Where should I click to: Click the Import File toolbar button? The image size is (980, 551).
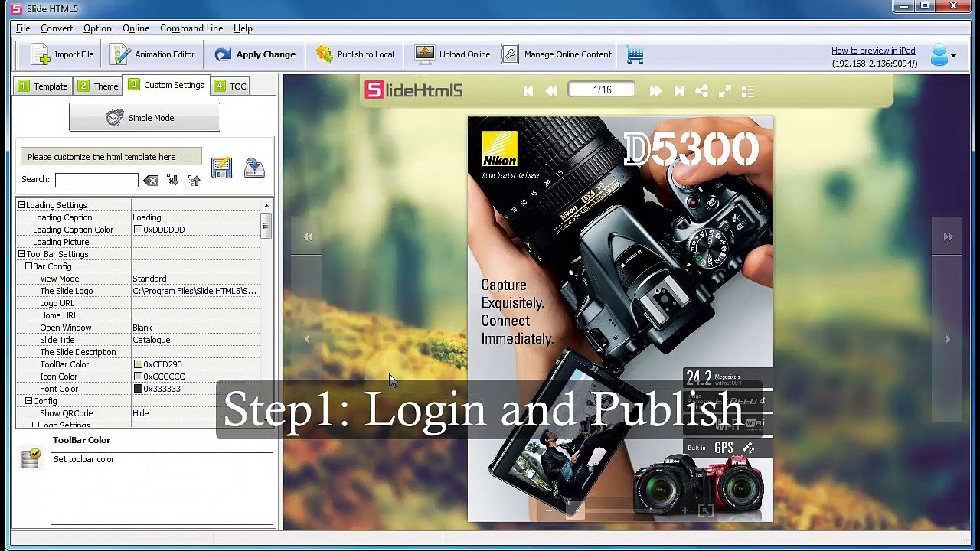(x=63, y=54)
